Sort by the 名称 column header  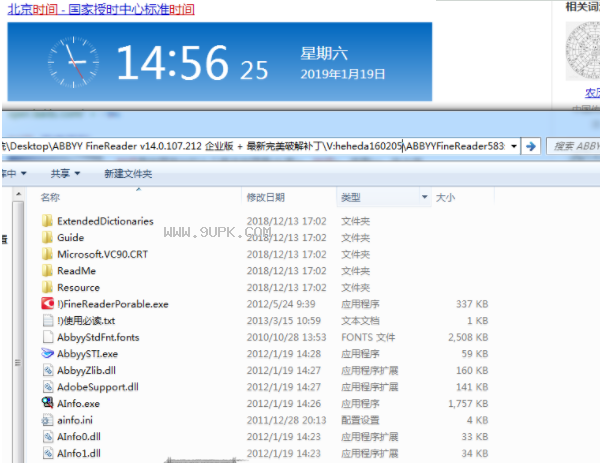(x=50, y=197)
